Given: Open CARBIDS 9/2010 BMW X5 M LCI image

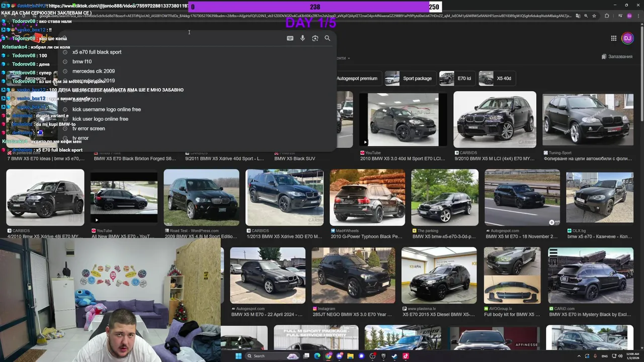Looking at the screenshot, I should (x=495, y=119).
